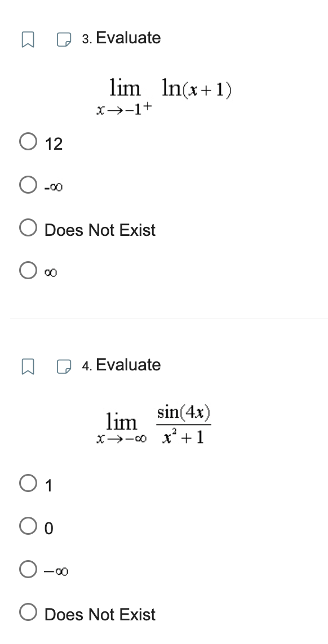Choose negative infinity for question 3
Viewport: 328px width, 644px height.
27,186
